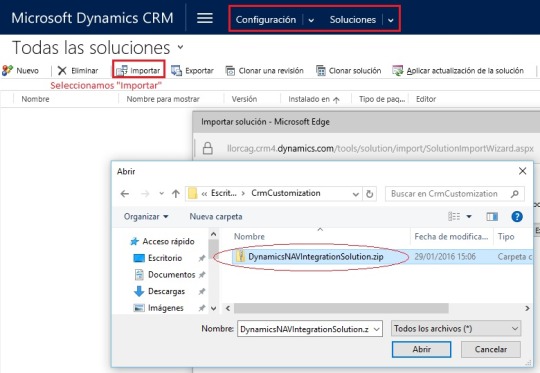Viewport: 540px width, 373px height.
Task: Open the Configuración area
Action: [x=266, y=20]
